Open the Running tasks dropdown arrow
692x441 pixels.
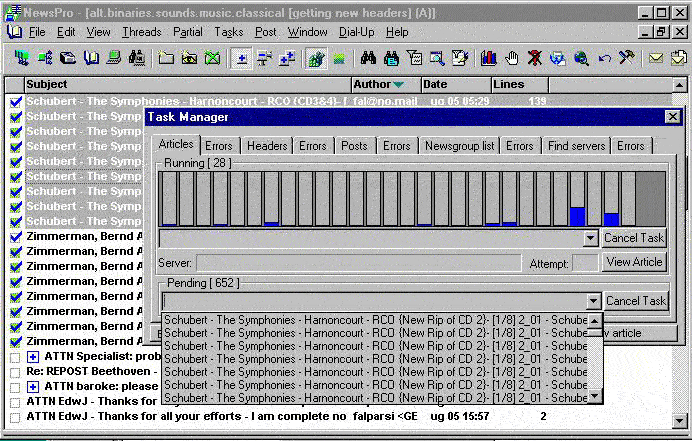click(590, 238)
